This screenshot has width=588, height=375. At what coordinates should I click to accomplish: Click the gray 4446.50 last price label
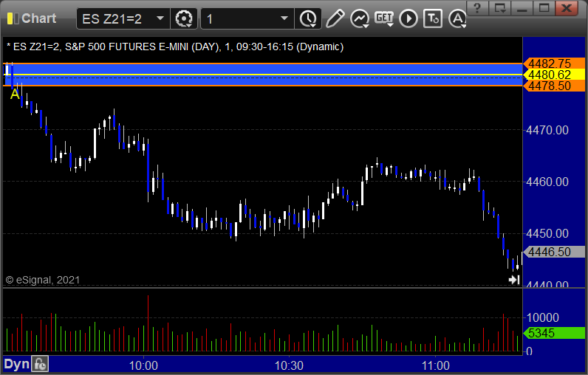click(554, 252)
